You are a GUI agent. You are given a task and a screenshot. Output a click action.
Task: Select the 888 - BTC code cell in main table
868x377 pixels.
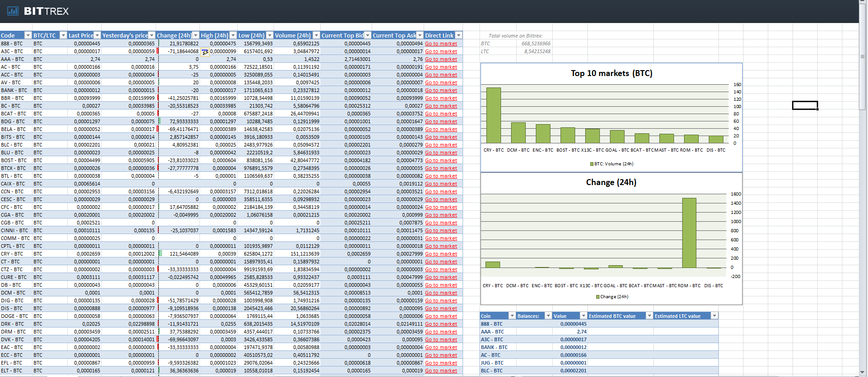16,44
